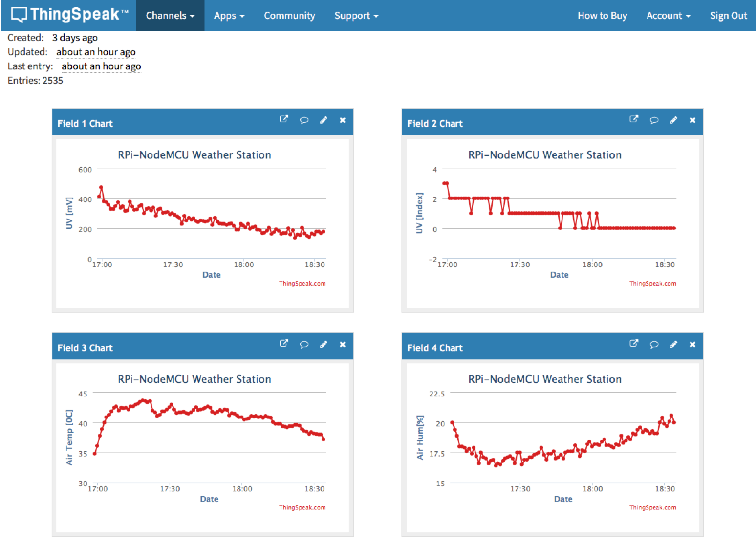756x550 pixels.
Task: Expand the Account dropdown
Action: (668, 16)
